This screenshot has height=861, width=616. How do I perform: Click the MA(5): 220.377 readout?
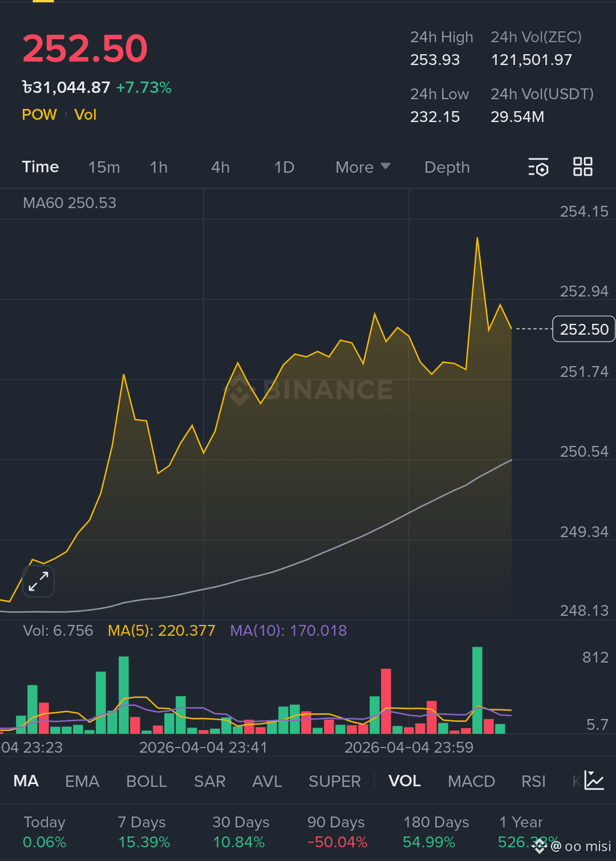pyautogui.click(x=161, y=631)
